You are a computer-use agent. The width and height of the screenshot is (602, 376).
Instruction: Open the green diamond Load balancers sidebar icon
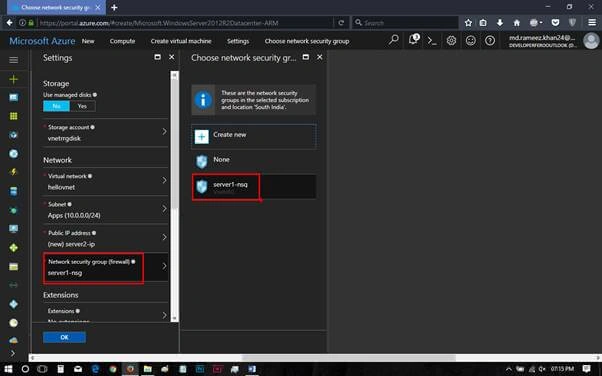pos(13,248)
